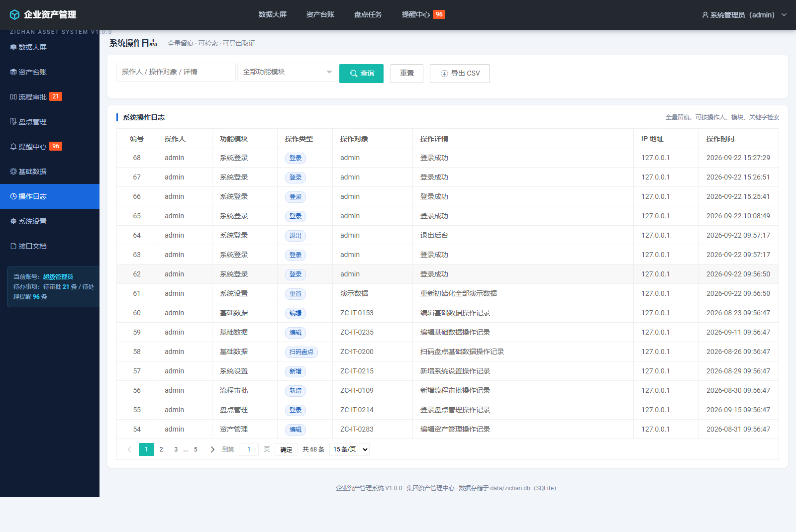Click the 96 badge in sidebar 提醒中心
This screenshot has width=796, height=532.
pyautogui.click(x=56, y=146)
